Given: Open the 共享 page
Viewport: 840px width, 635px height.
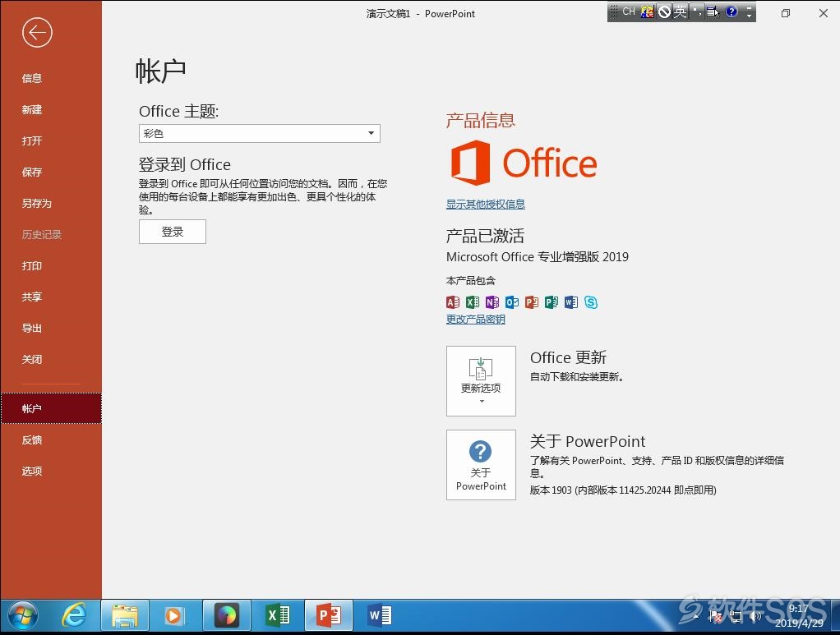Looking at the screenshot, I should [31, 297].
